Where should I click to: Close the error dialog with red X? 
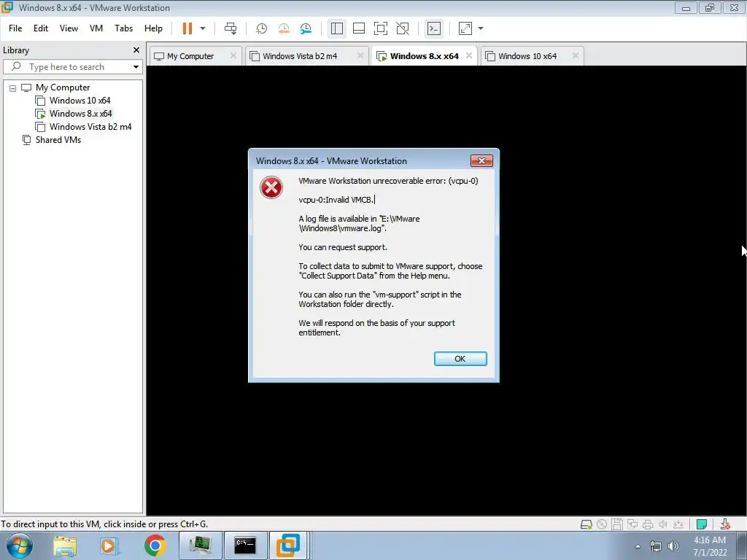tap(481, 161)
